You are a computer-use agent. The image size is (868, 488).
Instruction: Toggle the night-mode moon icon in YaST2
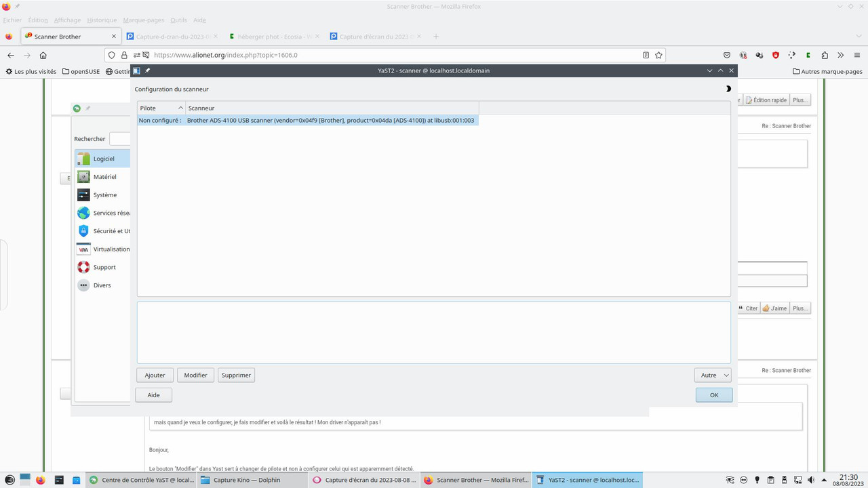click(x=728, y=89)
